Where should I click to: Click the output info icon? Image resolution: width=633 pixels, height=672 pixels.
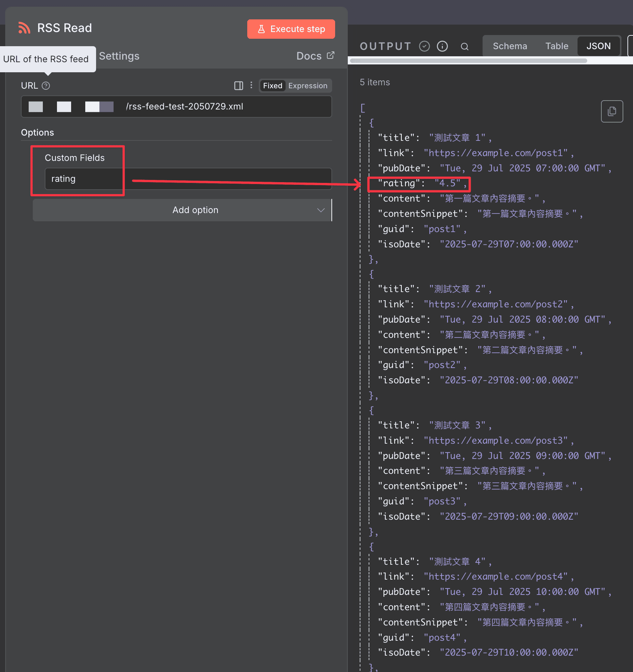click(x=442, y=46)
